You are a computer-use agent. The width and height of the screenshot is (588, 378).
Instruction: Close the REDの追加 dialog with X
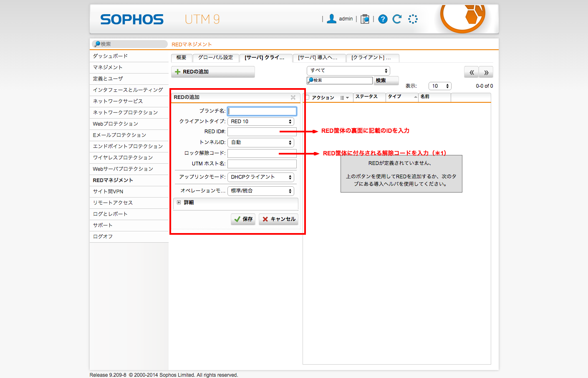(x=293, y=97)
